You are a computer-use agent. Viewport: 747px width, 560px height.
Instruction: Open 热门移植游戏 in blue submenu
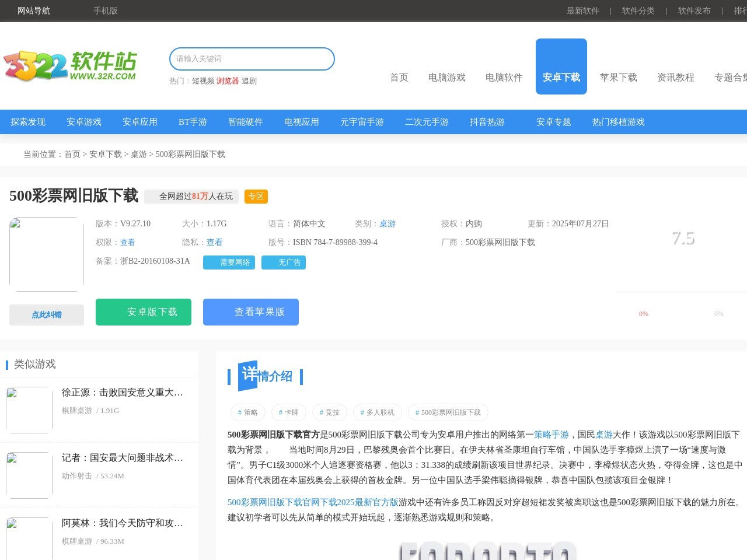pyautogui.click(x=619, y=122)
